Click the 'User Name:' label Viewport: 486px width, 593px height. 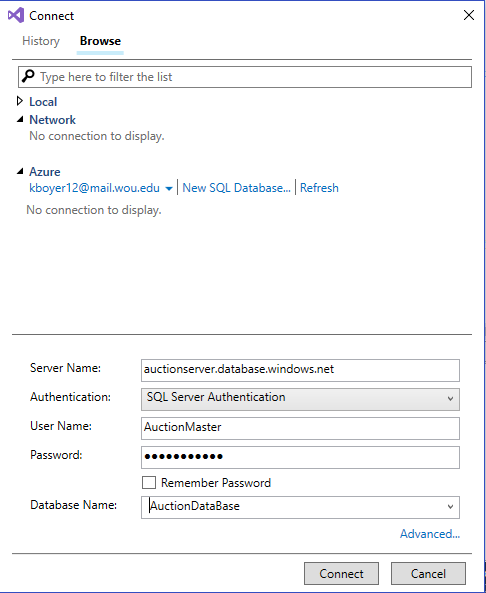(x=61, y=426)
